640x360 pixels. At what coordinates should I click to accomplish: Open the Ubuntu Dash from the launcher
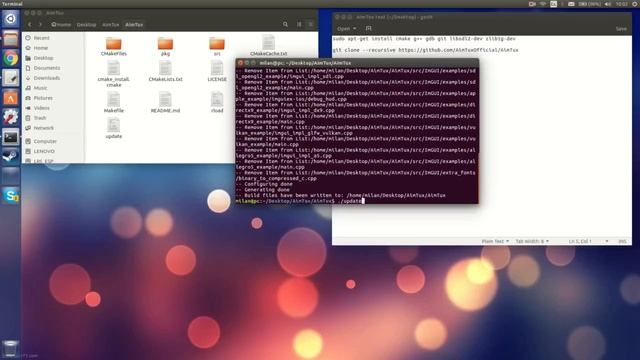[10, 19]
